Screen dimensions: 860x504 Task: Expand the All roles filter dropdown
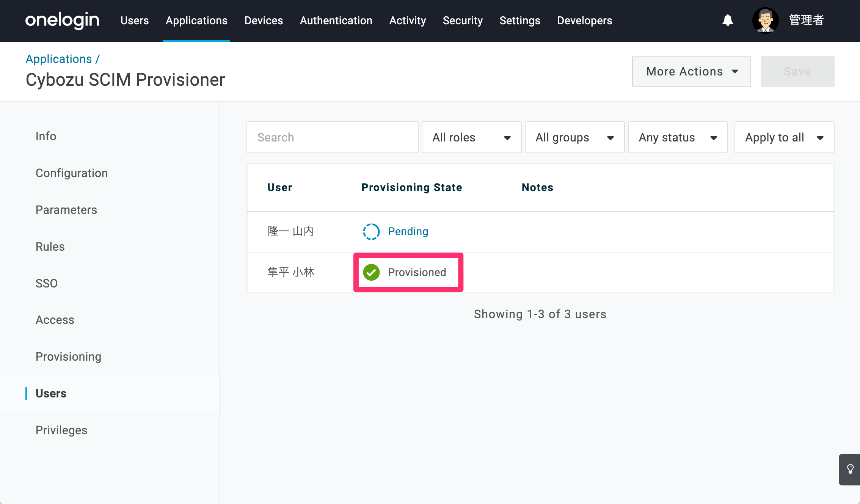tap(471, 137)
